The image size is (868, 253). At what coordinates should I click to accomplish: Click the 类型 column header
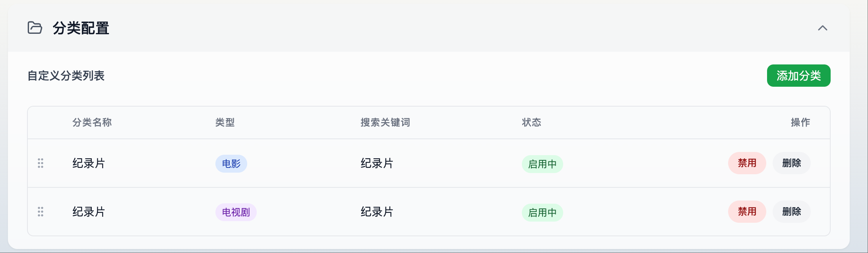pyautogui.click(x=225, y=123)
